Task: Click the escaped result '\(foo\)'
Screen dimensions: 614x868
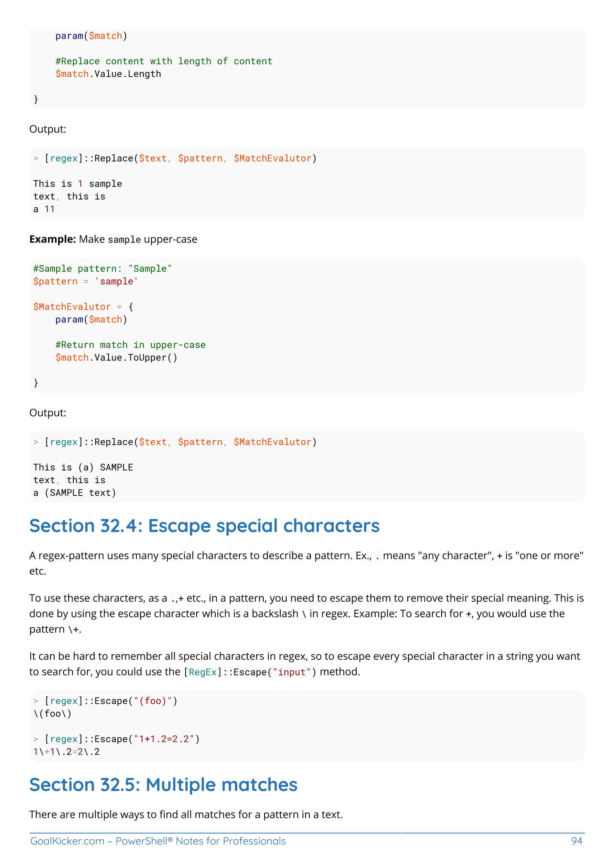Action: tap(53, 714)
